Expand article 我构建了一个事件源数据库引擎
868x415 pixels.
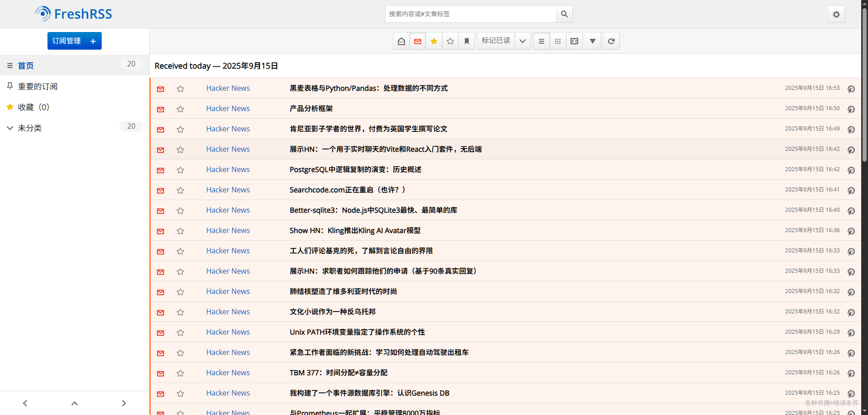369,393
